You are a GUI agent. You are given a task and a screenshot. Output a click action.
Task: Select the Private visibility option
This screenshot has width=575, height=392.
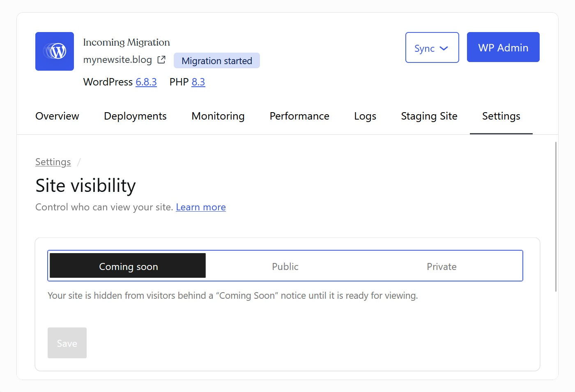pos(442,266)
